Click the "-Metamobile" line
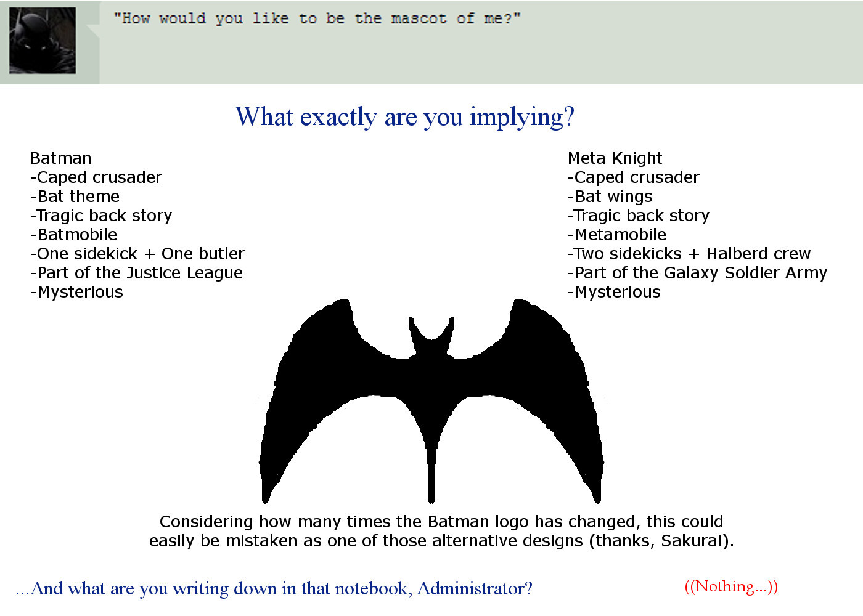 [x=616, y=235]
